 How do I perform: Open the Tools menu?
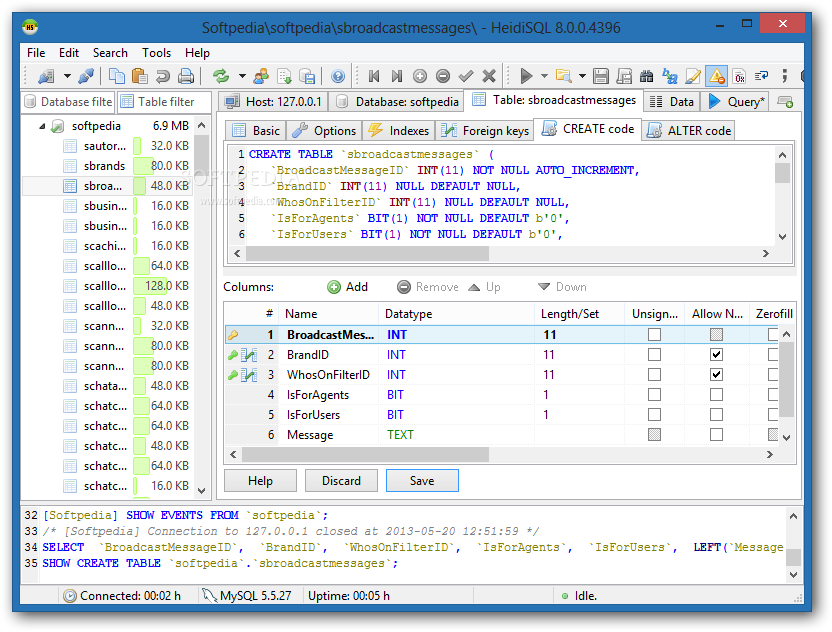tap(157, 53)
